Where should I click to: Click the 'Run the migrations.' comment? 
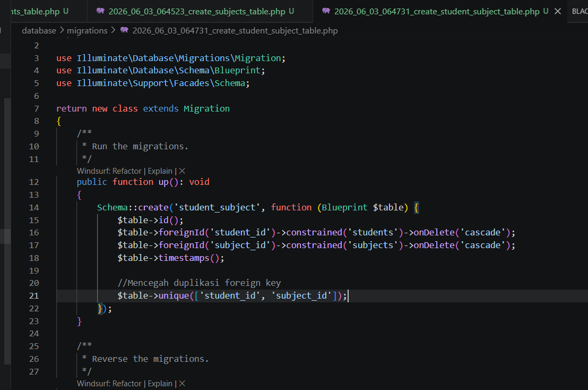pyautogui.click(x=140, y=147)
